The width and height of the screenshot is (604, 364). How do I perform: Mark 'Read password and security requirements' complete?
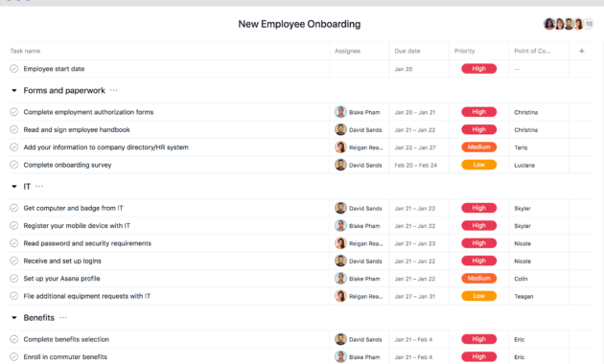13,243
